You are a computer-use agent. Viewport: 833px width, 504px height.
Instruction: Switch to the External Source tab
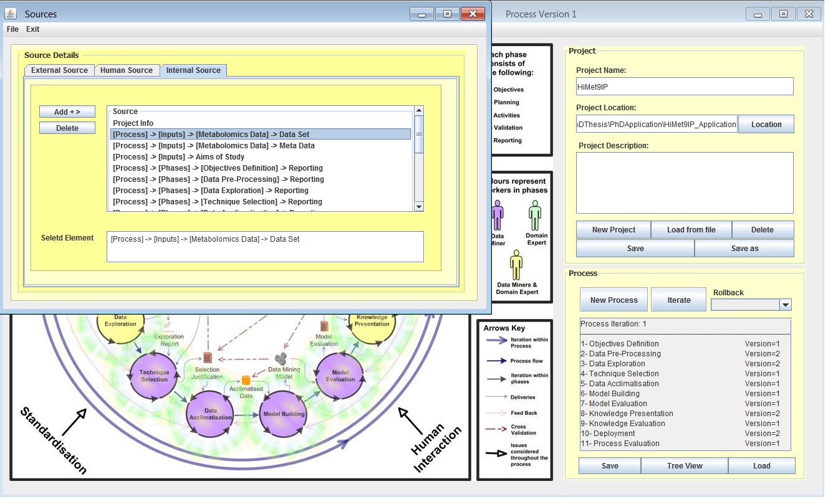click(x=59, y=70)
